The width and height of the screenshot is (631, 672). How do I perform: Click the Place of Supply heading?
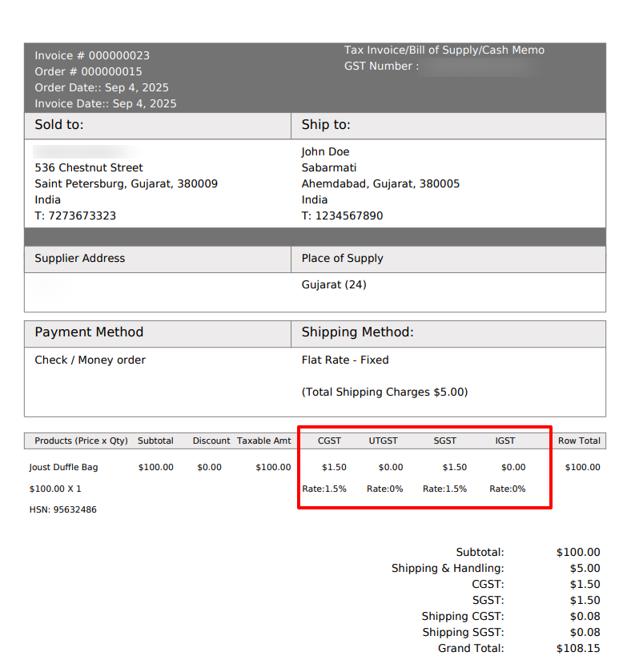[x=342, y=259]
